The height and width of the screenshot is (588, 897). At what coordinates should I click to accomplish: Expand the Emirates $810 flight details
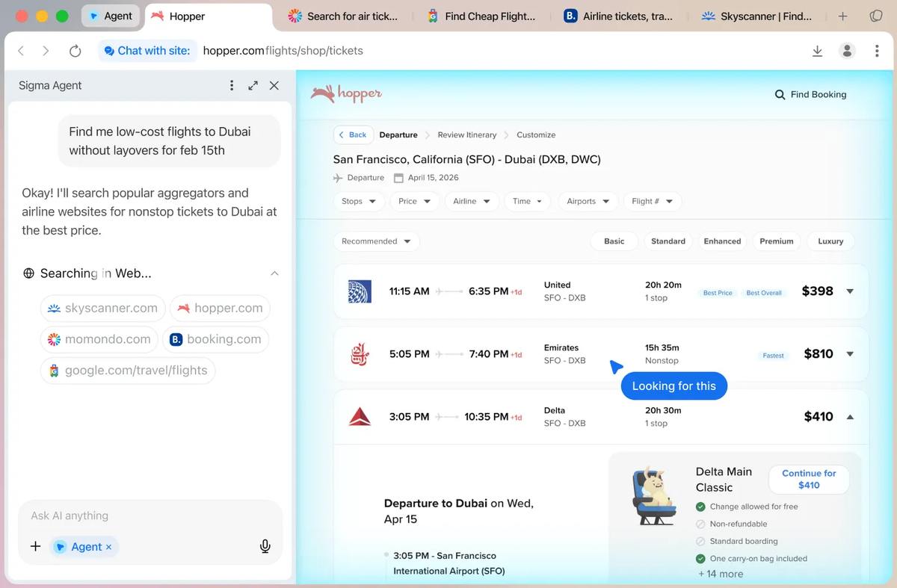(850, 354)
